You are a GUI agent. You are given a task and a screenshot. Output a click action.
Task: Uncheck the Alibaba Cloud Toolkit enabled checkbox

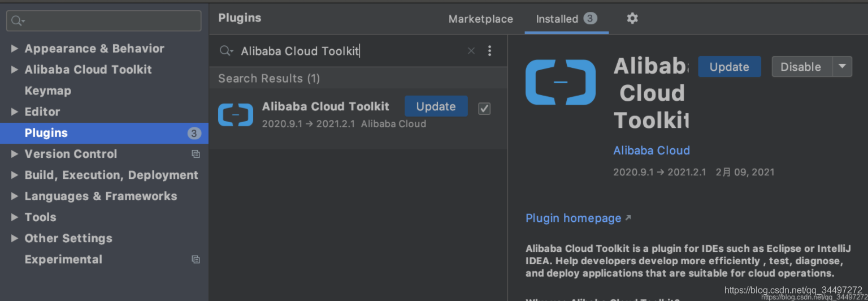pyautogui.click(x=484, y=109)
